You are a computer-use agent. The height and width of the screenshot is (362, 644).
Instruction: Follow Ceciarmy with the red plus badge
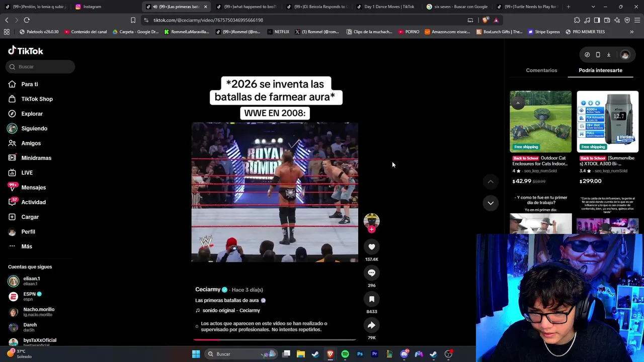371,229
